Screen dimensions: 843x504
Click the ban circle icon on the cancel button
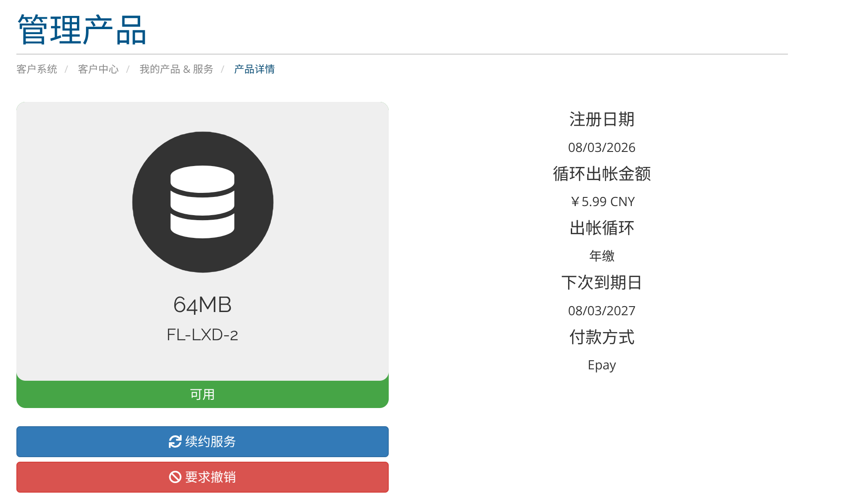[175, 477]
